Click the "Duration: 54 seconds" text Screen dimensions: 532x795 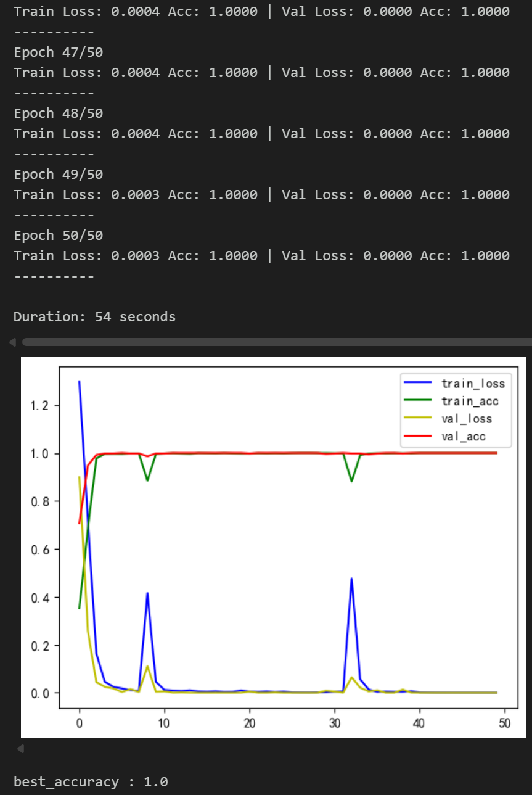94,317
